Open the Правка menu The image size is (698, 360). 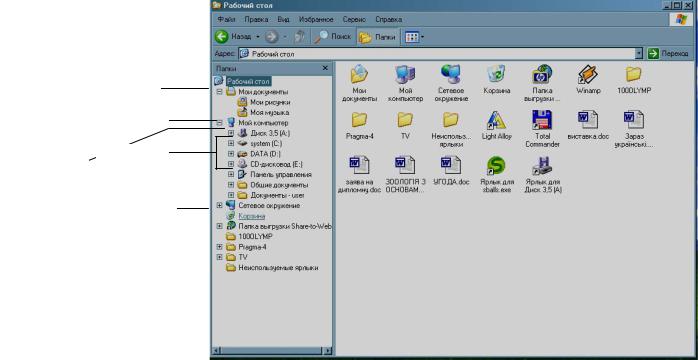coord(256,20)
